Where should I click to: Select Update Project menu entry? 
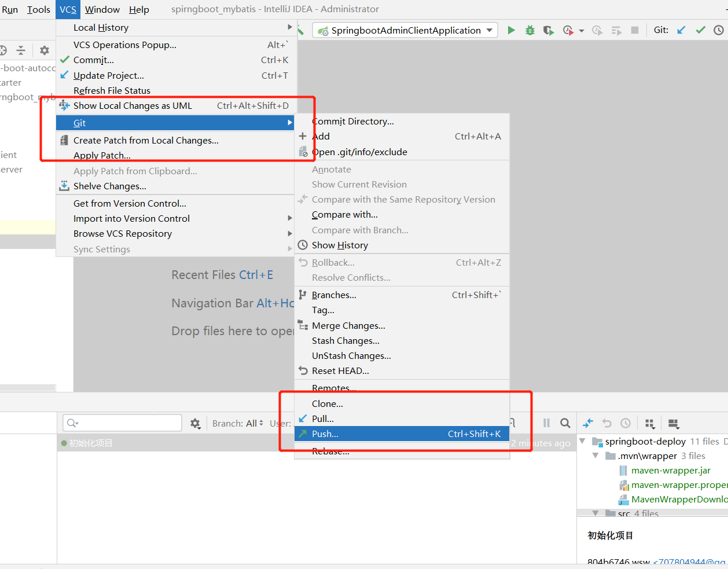[x=176, y=75]
